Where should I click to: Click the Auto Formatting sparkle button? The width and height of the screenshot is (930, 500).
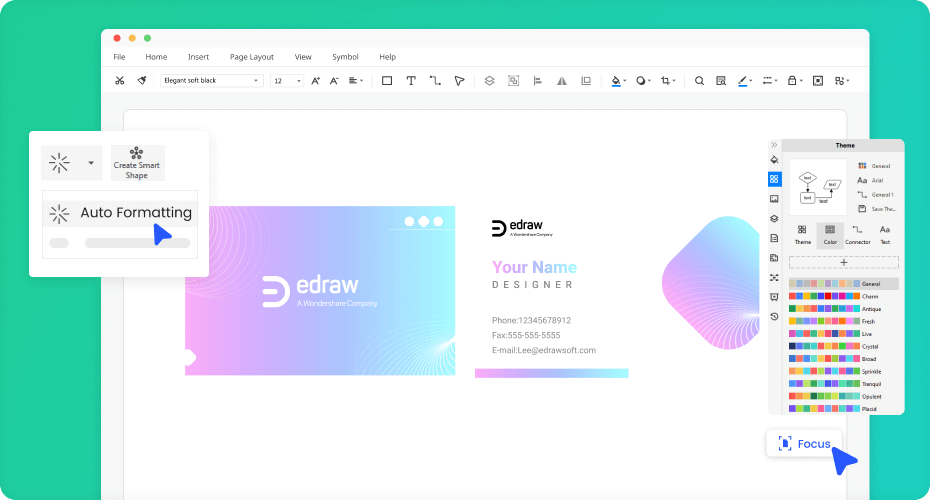pyautogui.click(x=59, y=163)
